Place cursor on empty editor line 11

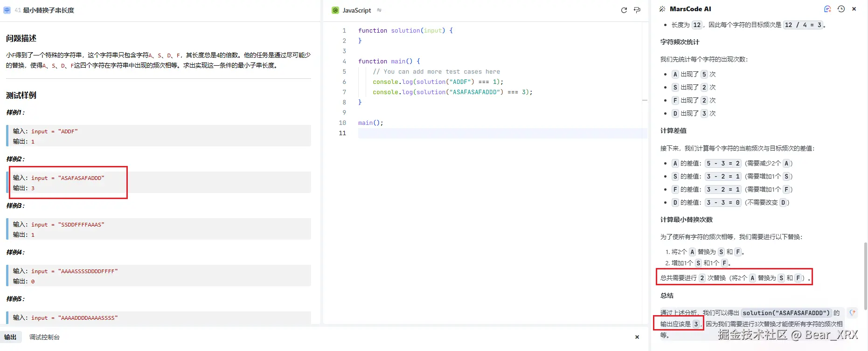tap(466, 133)
